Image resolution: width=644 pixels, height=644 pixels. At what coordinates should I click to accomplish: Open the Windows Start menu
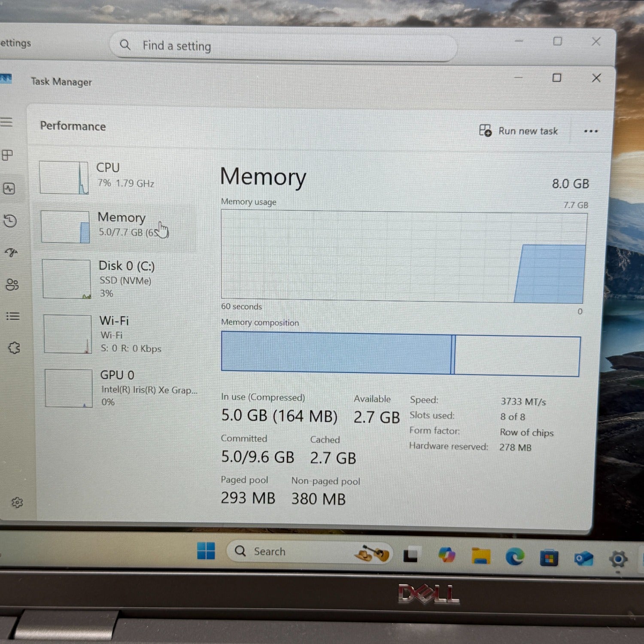[206, 551]
